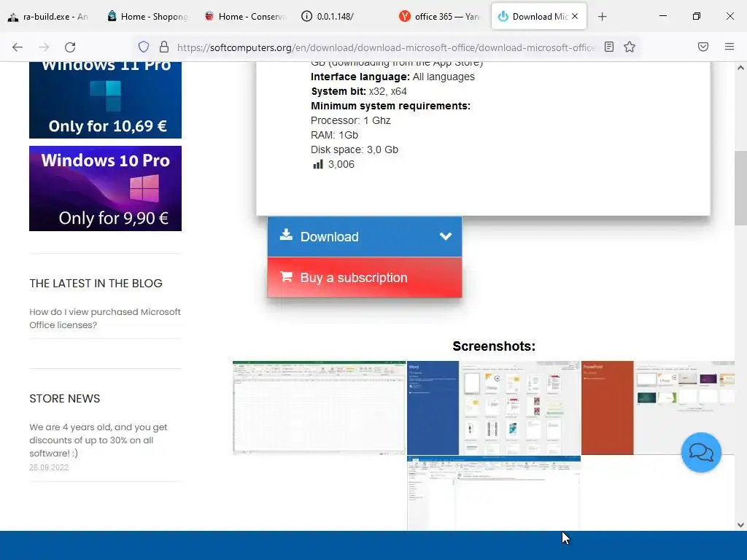Viewport: 747px width, 560px height.
Task: Click the scrollbar up arrow
Action: pyautogui.click(x=740, y=68)
